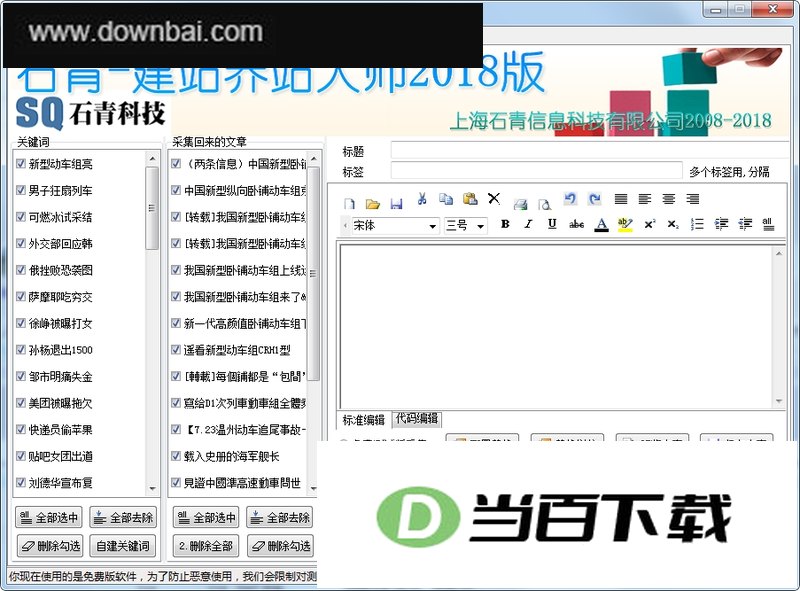Align text to the right

(x=693, y=199)
